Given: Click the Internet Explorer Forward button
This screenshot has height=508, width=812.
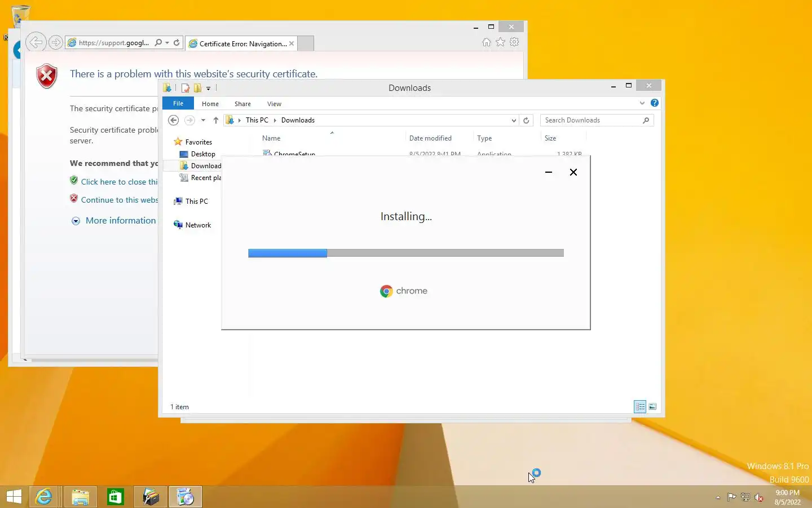Looking at the screenshot, I should click(55, 42).
